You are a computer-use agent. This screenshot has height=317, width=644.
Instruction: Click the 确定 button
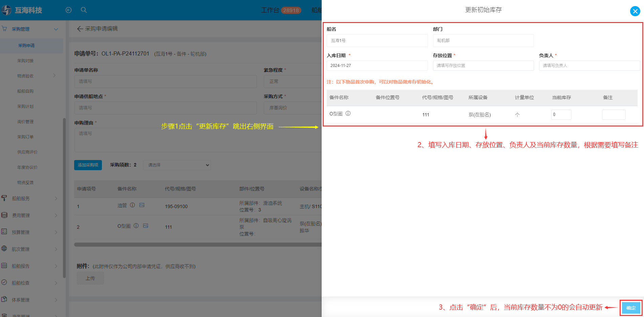coord(631,308)
